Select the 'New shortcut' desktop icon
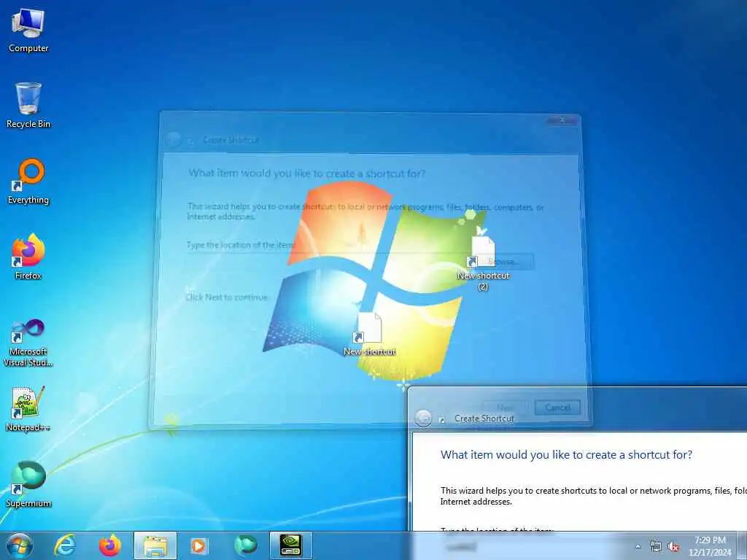747x560 pixels. click(x=370, y=335)
